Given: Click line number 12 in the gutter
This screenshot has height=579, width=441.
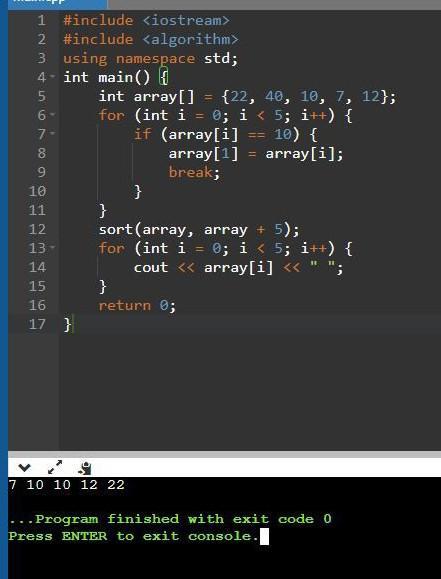Looking at the screenshot, I should tap(37, 229).
